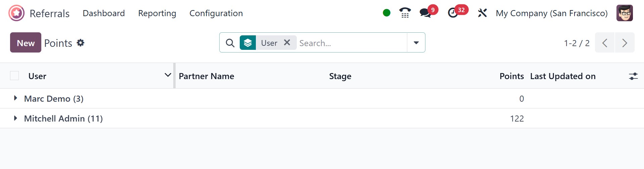Open the debug tools wrench icon
Viewport: 644px width, 169px height.
tap(482, 13)
